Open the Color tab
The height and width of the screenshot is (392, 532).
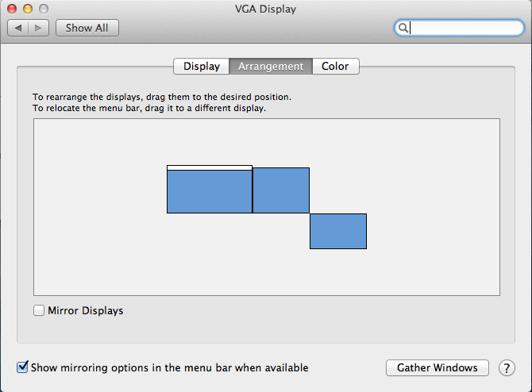(x=335, y=66)
